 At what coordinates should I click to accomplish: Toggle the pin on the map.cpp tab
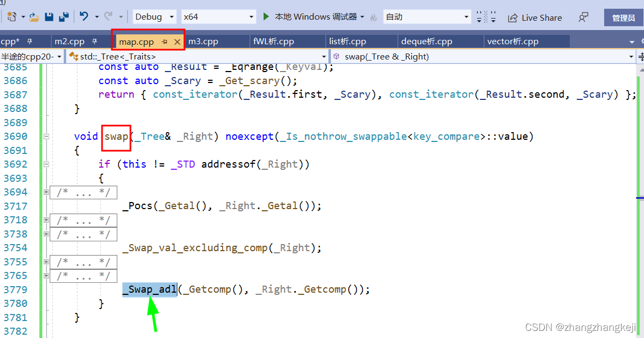[164, 41]
